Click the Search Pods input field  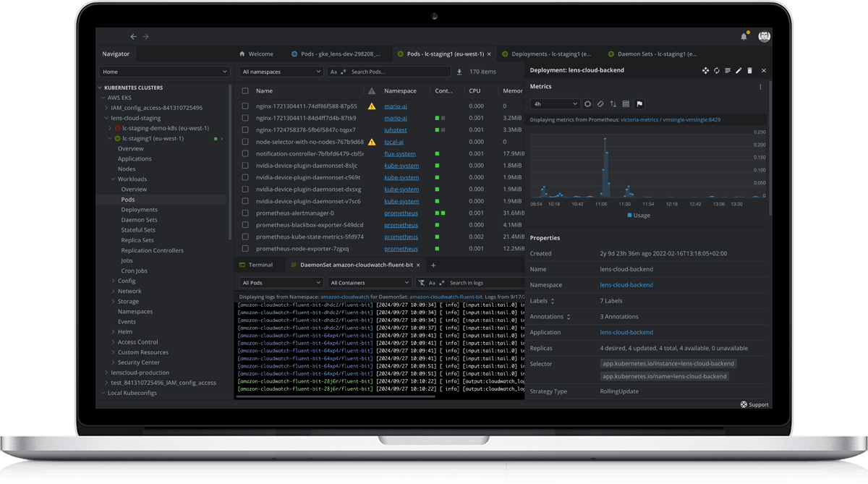[x=398, y=72]
